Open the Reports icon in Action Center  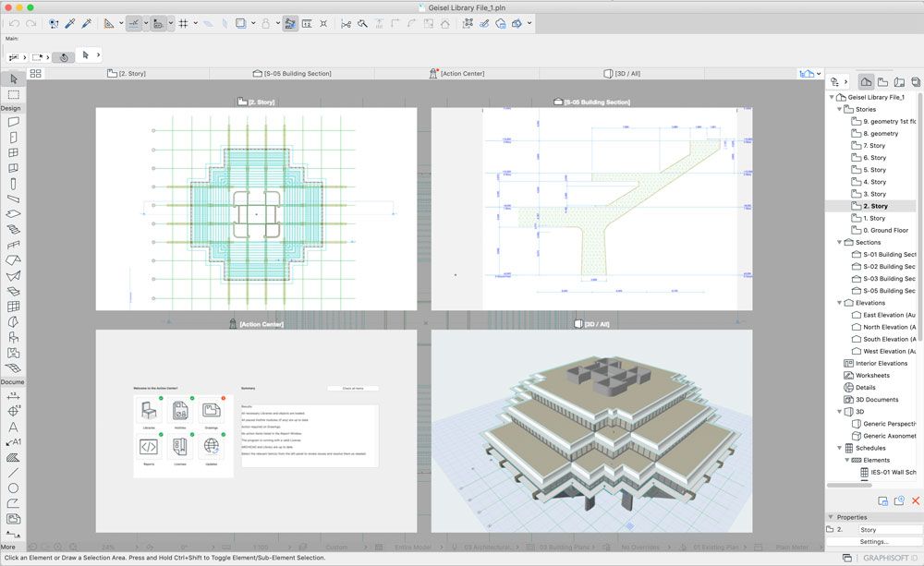(149, 446)
